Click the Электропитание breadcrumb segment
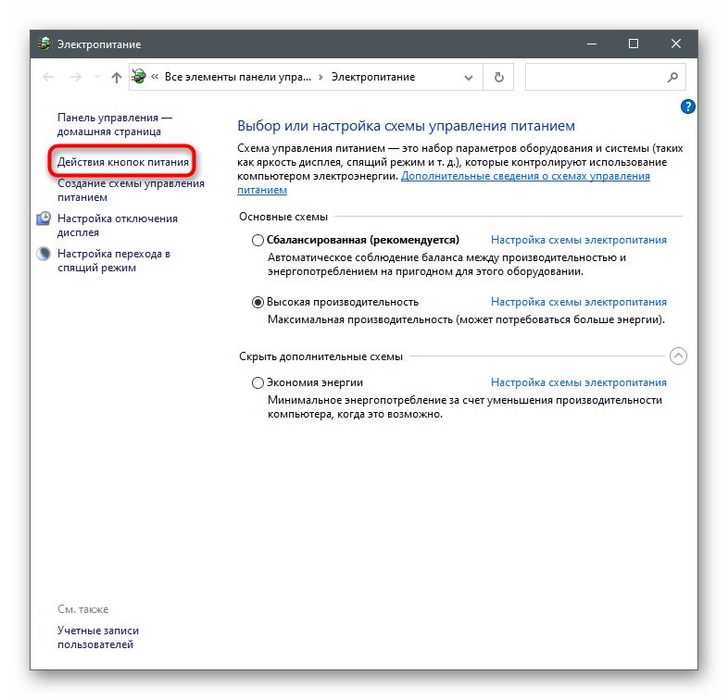 (373, 77)
